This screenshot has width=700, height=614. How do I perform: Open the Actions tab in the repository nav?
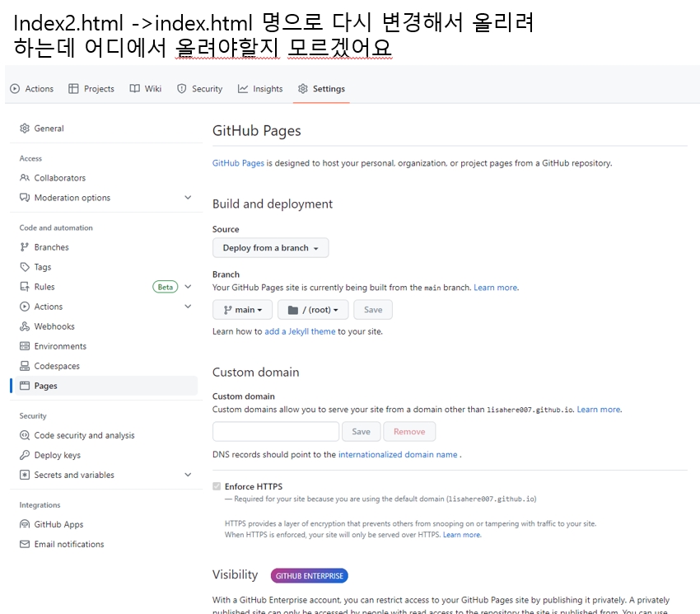pyautogui.click(x=31, y=88)
